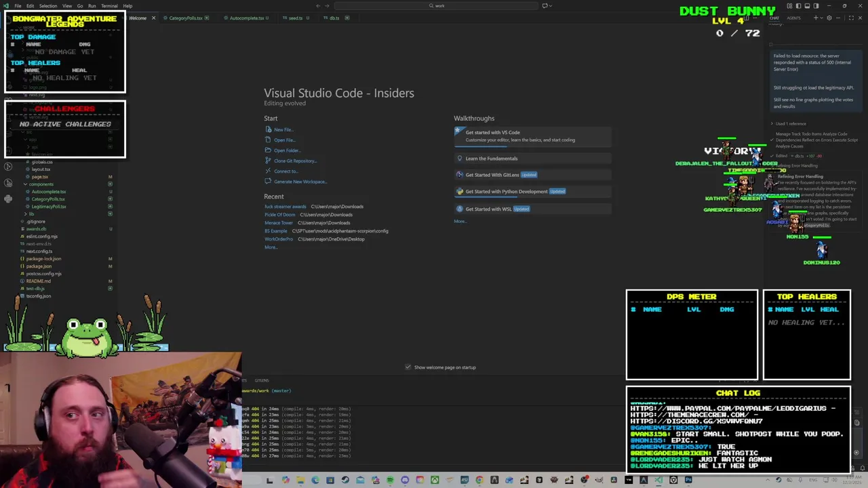Open the Go menu

pos(80,5)
